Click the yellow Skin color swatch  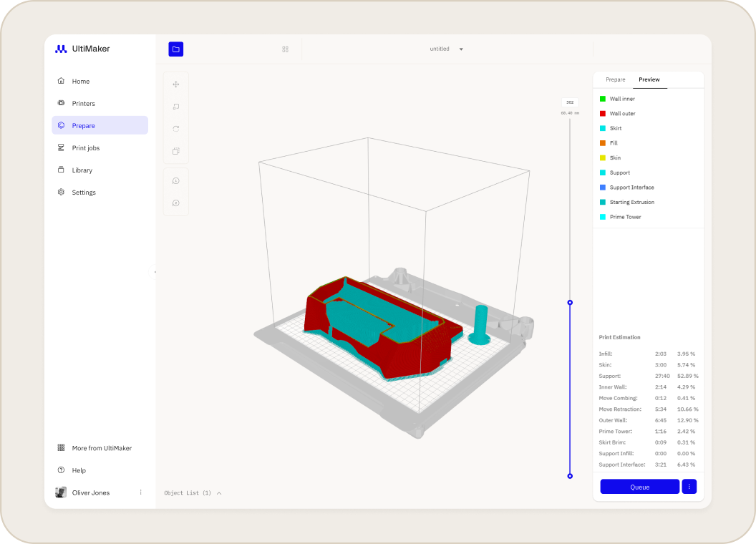pyautogui.click(x=603, y=158)
